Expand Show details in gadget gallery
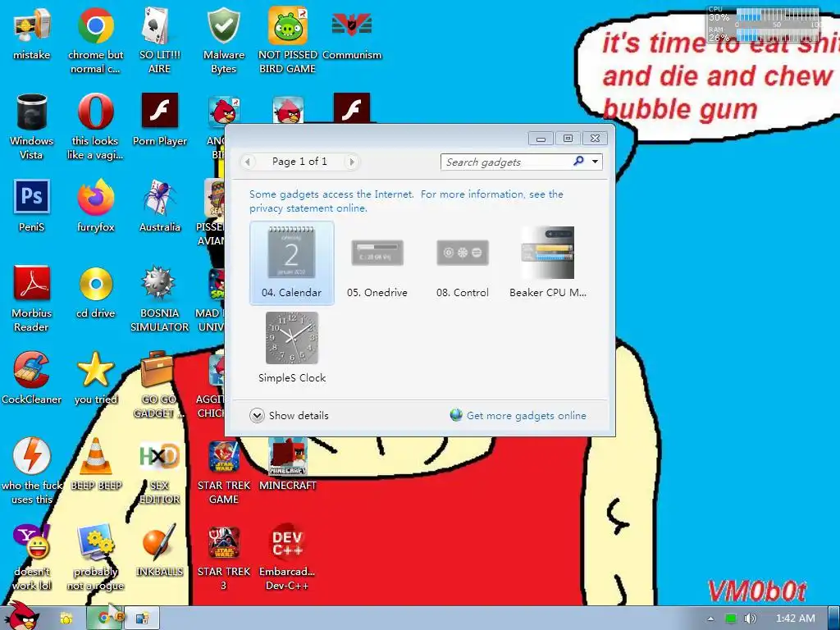 (x=289, y=416)
